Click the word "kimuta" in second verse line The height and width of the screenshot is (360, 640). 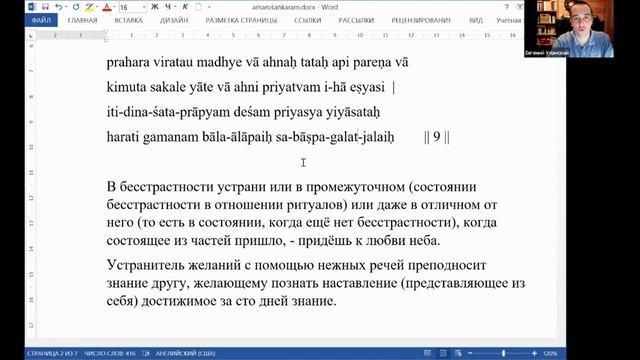coord(127,87)
